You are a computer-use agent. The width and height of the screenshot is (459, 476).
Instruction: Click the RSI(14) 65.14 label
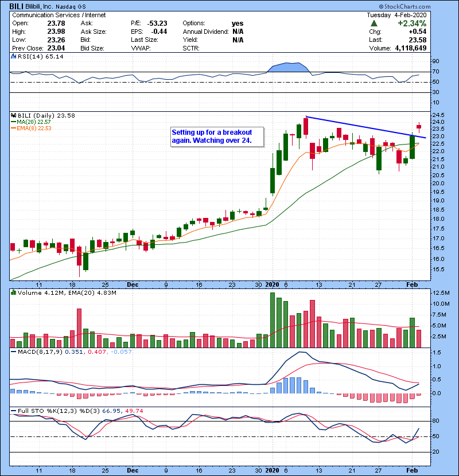41,56
